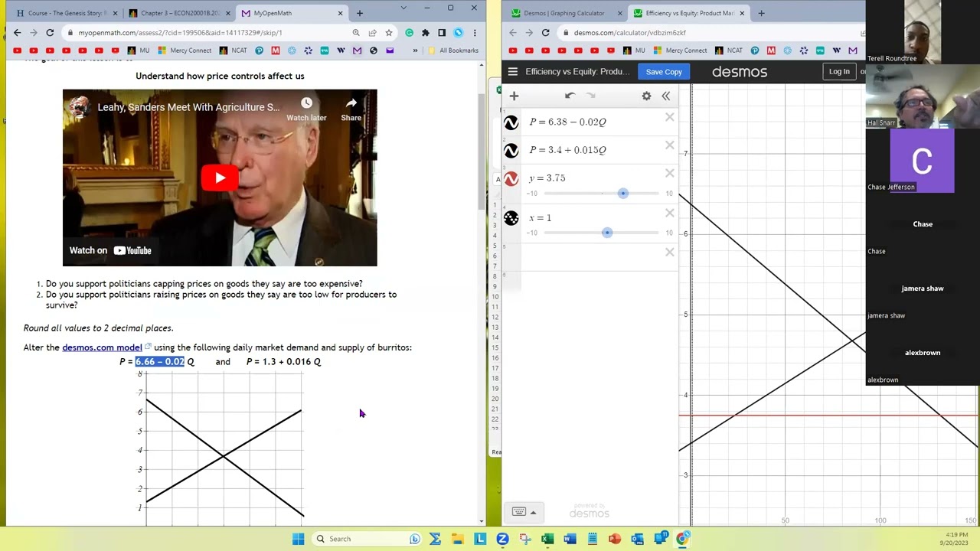Open the MU bookmark in Desmos window

pos(634,51)
